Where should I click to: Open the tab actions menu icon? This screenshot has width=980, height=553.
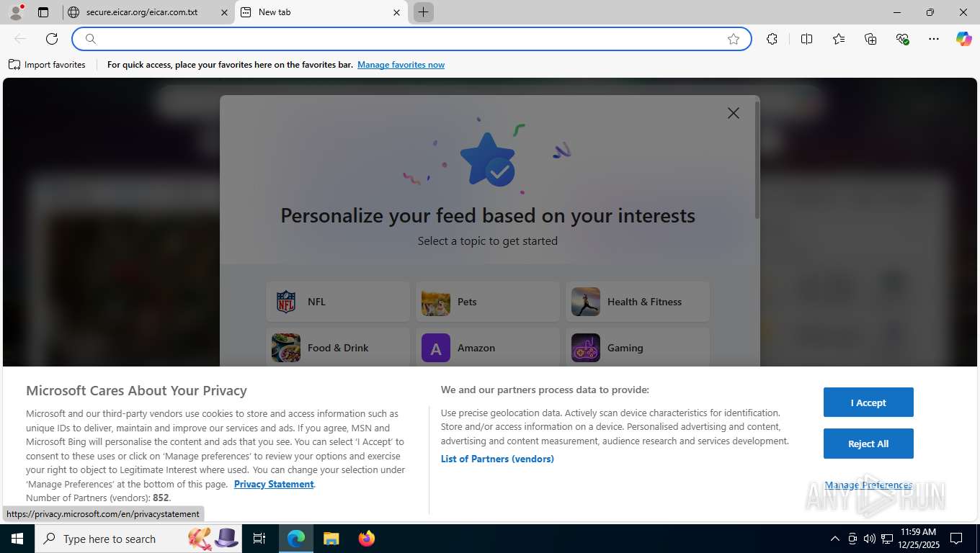43,12
